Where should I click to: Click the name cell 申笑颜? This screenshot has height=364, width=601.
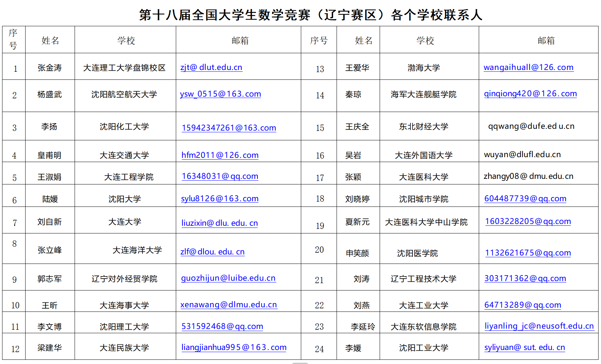(x=357, y=253)
